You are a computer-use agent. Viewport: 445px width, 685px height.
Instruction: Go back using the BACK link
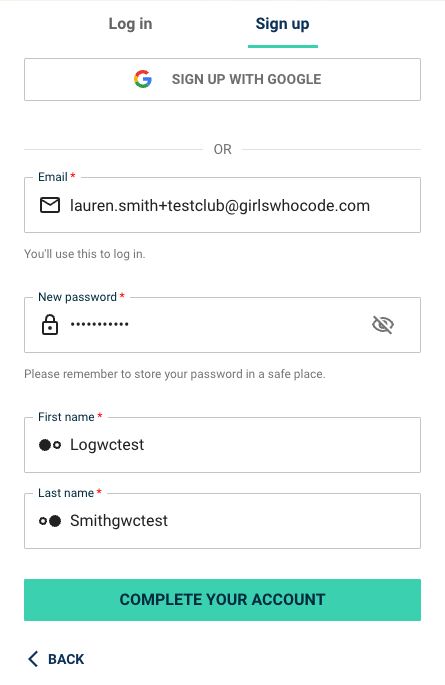pyautogui.click(x=56, y=659)
